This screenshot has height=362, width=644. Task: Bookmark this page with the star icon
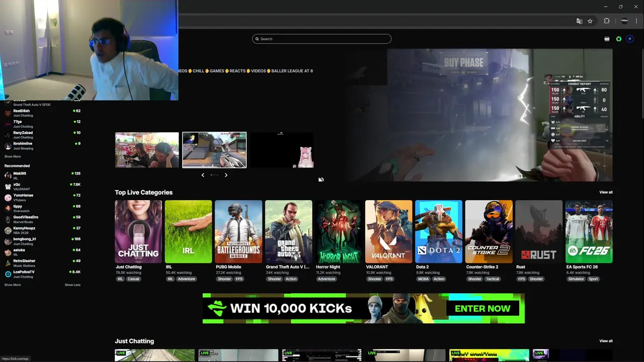(x=590, y=21)
